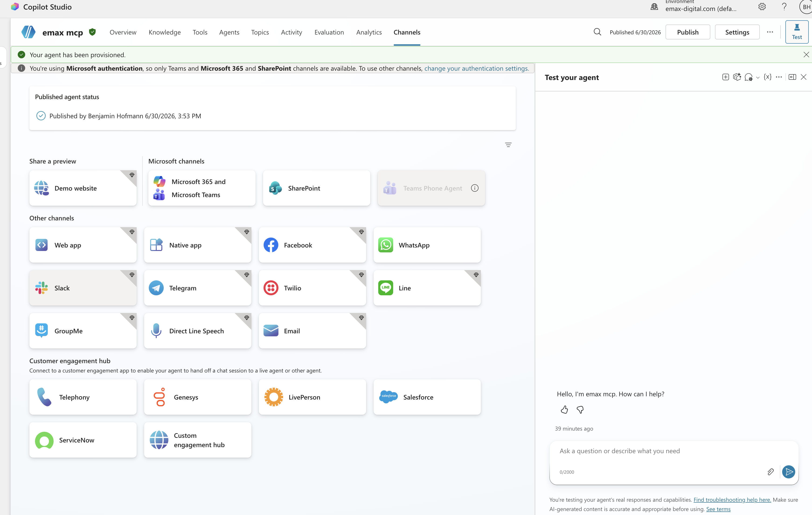Click the Publish button
This screenshot has width=812, height=515.
click(x=688, y=32)
